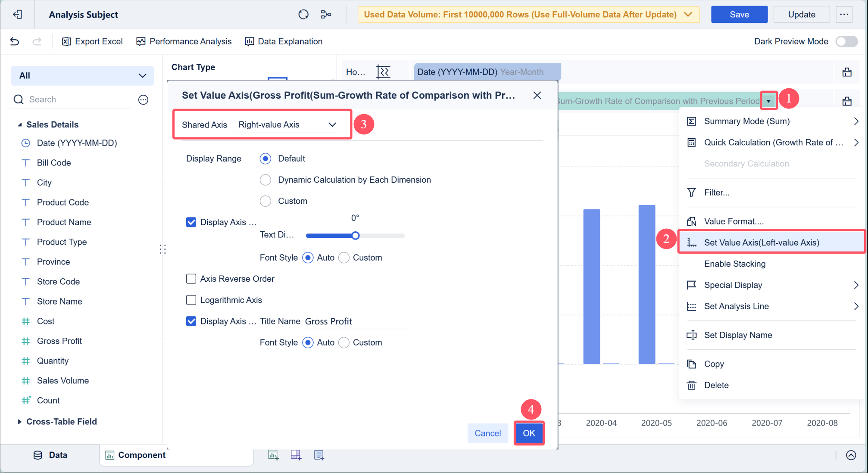
Task: Uncheck Display Axis title checkbox
Action: 191,321
